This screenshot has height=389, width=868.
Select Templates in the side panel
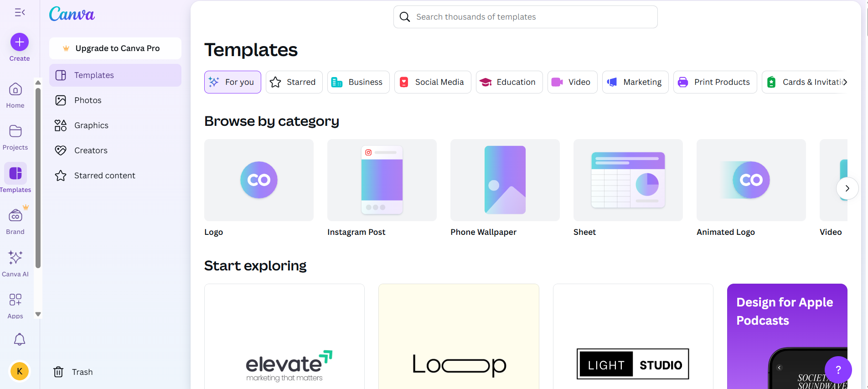[x=115, y=75]
